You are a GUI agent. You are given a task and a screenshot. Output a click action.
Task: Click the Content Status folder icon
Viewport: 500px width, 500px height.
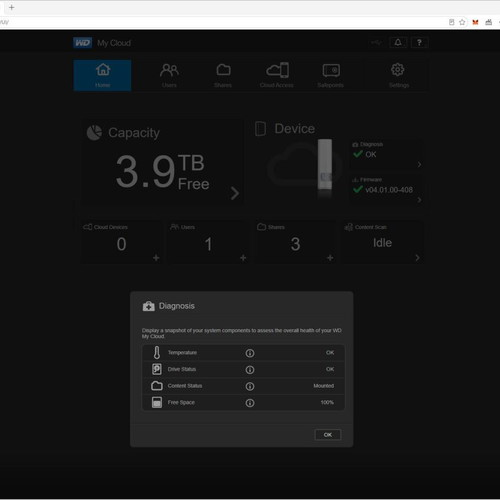click(157, 386)
